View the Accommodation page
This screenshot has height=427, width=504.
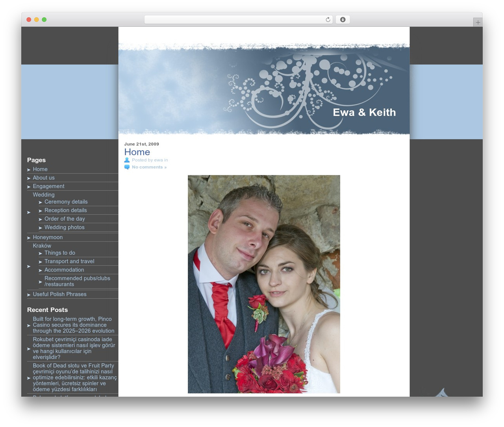tap(64, 270)
